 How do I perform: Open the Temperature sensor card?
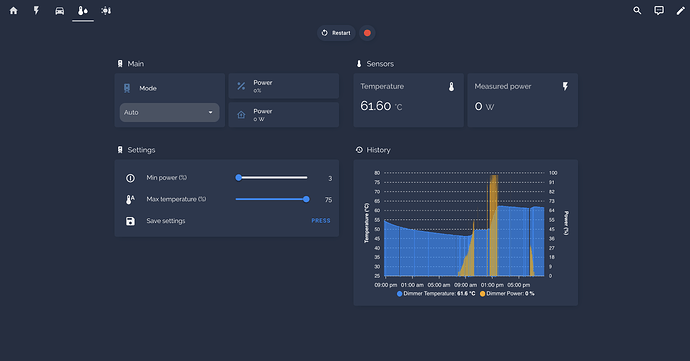[408, 100]
